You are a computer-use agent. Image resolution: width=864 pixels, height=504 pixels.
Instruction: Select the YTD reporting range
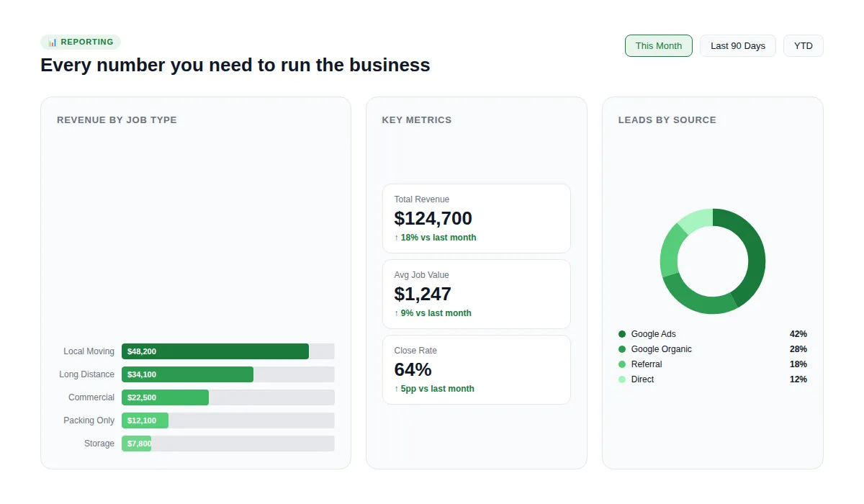tap(803, 45)
